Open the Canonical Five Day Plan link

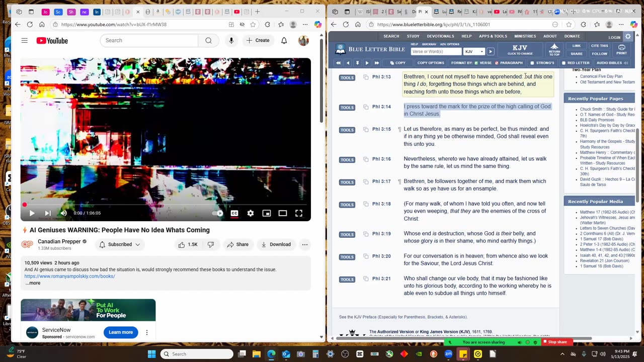click(x=601, y=76)
